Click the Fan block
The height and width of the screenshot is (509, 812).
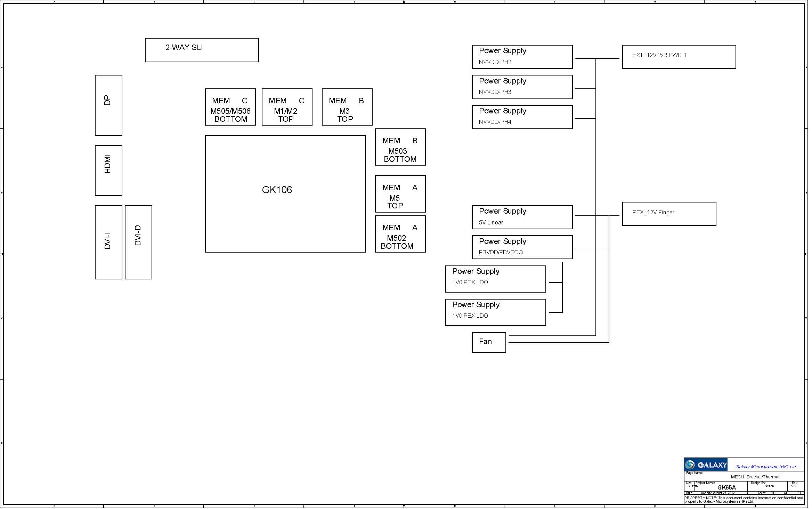coord(488,342)
